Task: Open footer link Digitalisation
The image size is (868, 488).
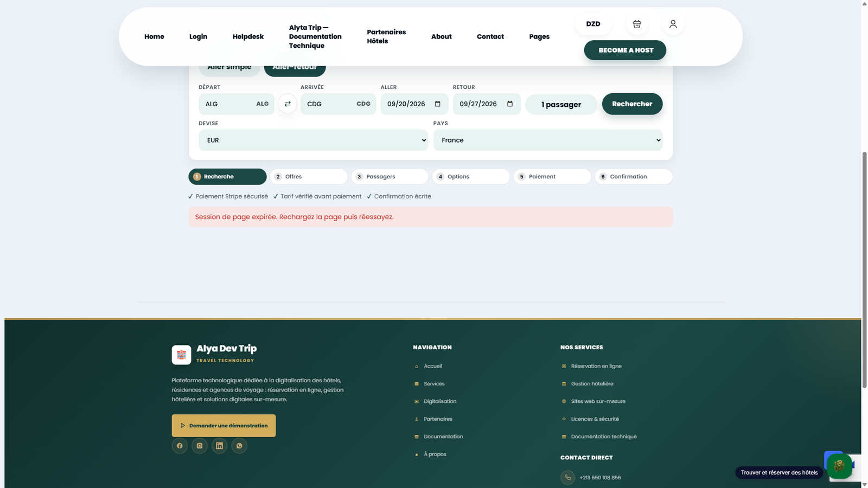Action: tap(440, 401)
